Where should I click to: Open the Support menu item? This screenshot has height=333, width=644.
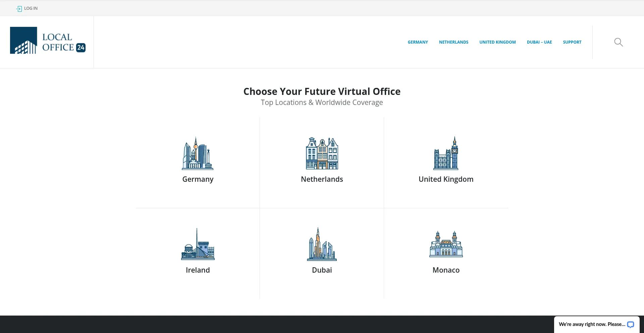[x=572, y=42]
